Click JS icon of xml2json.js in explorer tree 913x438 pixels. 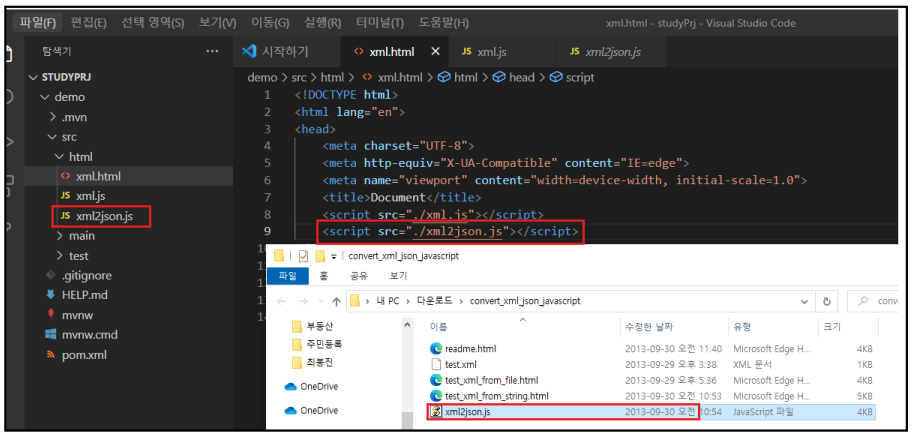coord(65,216)
